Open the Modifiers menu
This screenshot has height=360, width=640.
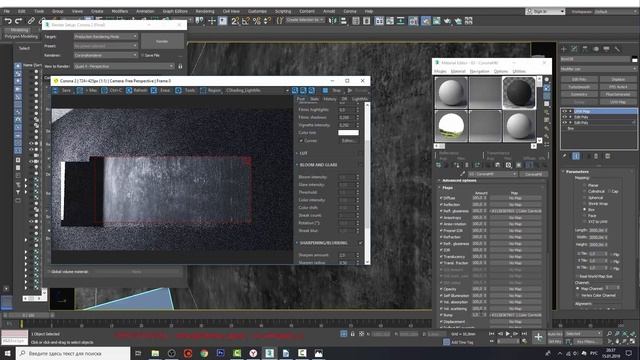[120, 11]
